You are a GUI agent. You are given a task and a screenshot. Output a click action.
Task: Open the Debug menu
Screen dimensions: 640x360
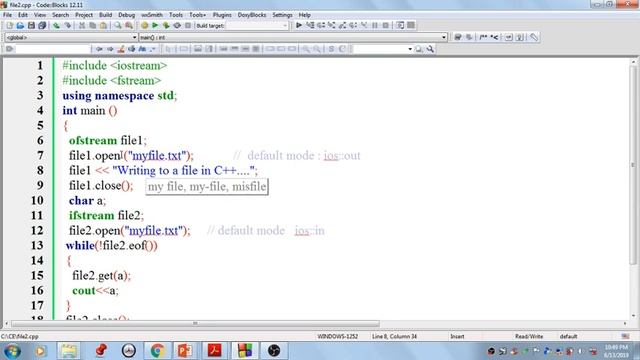[127, 15]
